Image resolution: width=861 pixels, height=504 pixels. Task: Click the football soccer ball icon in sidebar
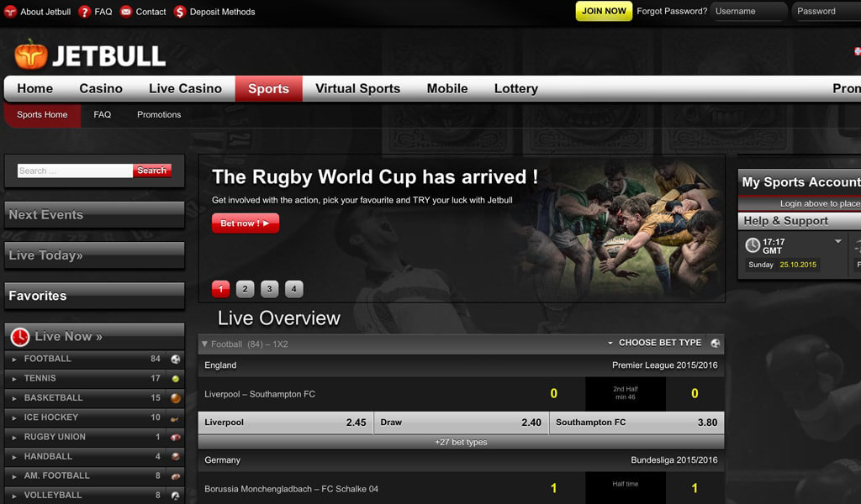[175, 360]
